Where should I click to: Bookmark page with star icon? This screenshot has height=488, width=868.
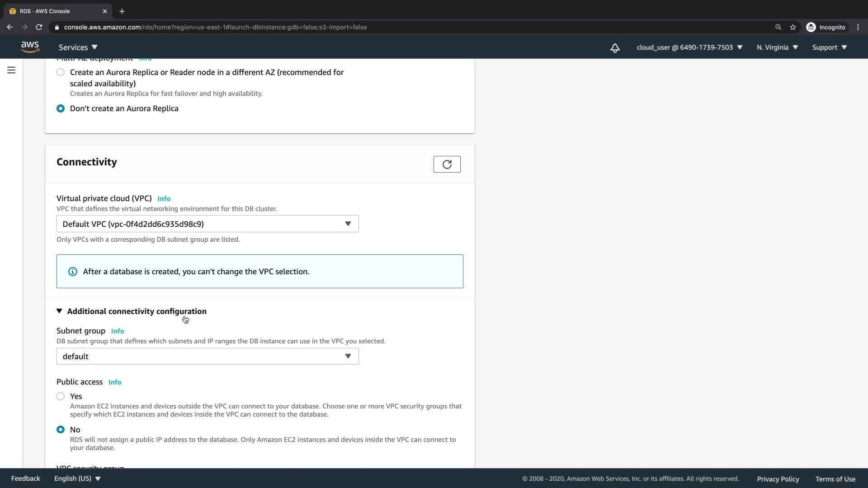pyautogui.click(x=793, y=27)
